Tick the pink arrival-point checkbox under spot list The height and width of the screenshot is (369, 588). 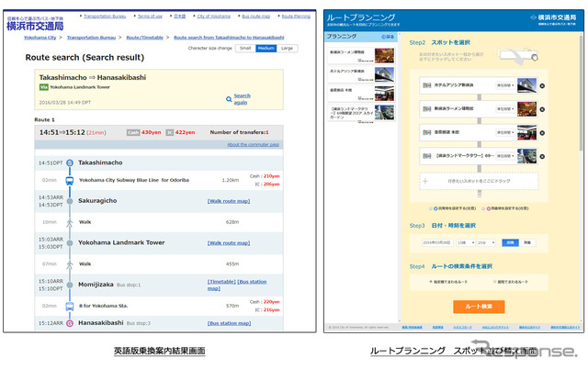tap(483, 208)
